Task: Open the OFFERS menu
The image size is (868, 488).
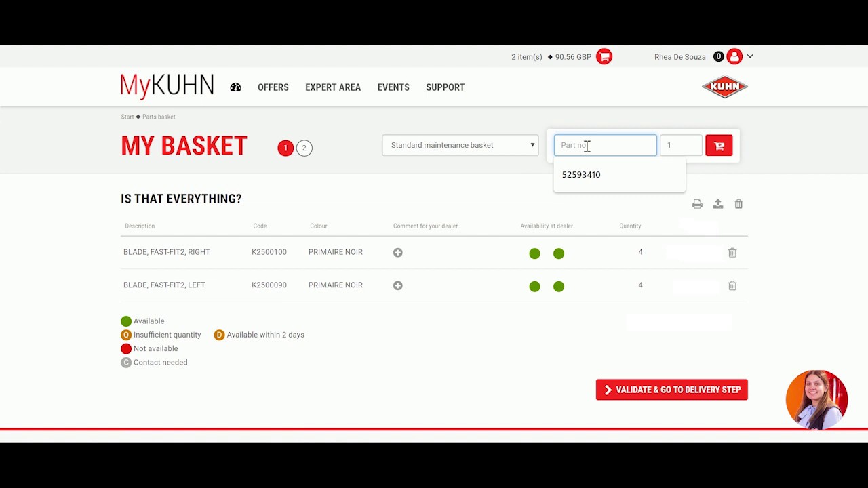Action: coord(273,87)
